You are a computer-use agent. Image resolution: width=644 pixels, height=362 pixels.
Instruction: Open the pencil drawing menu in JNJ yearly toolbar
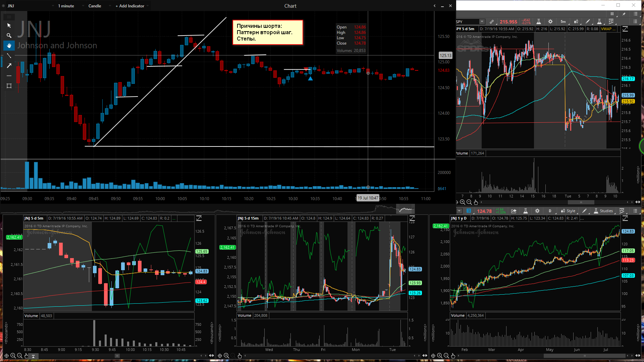(x=585, y=211)
